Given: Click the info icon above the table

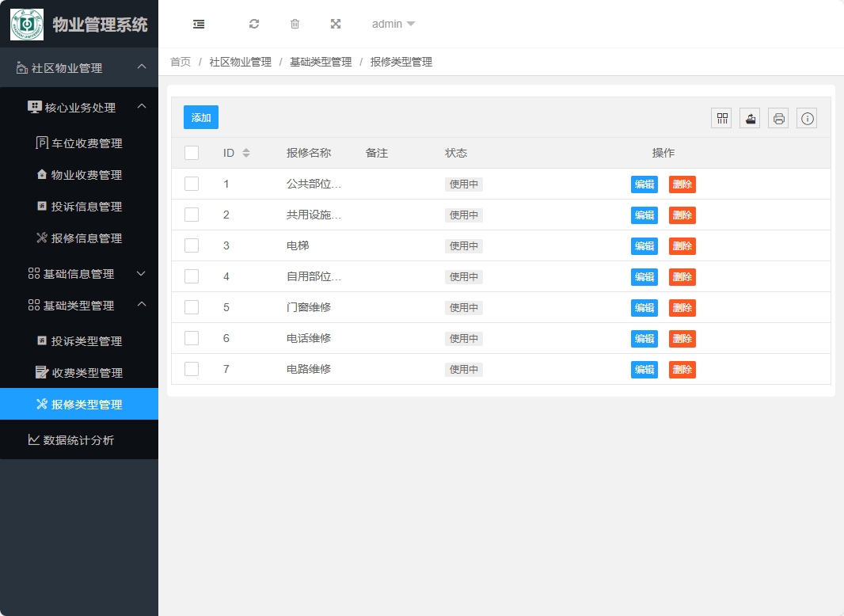Looking at the screenshot, I should (806, 117).
